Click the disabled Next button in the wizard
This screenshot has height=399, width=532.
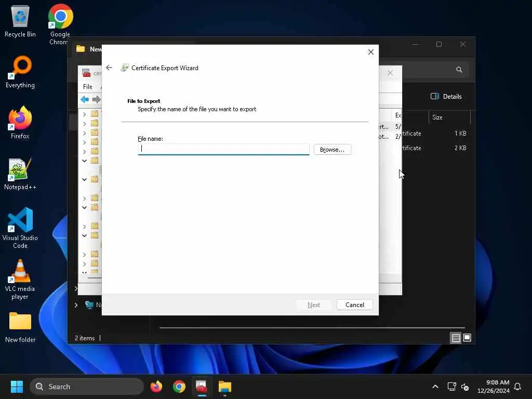[x=313, y=304]
